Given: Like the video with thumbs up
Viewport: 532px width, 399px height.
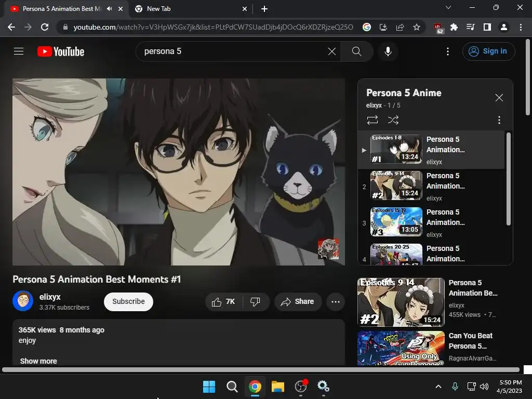Looking at the screenshot, I should coord(223,302).
